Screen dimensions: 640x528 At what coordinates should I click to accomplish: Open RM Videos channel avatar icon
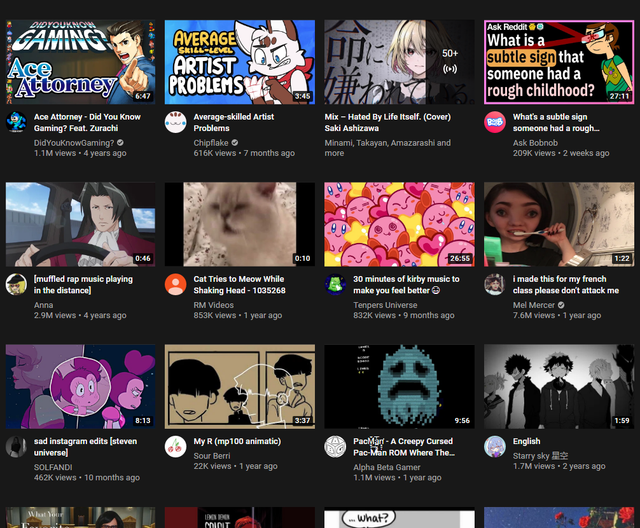point(176,284)
